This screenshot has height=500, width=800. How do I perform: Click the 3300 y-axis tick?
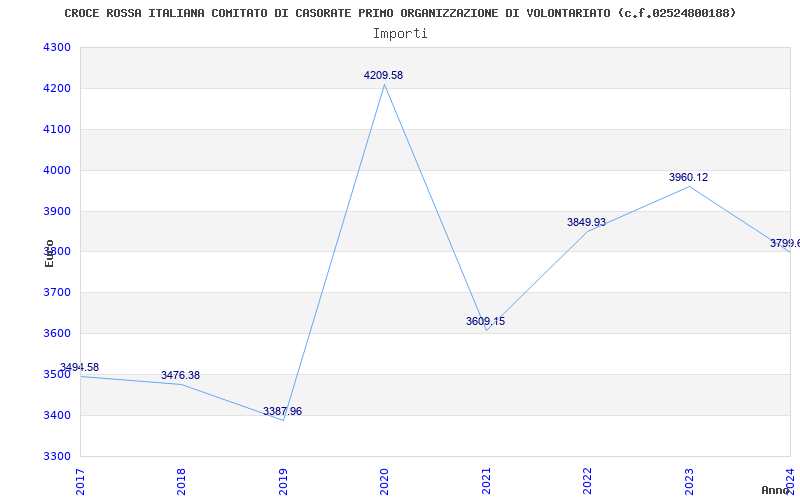(x=57, y=456)
